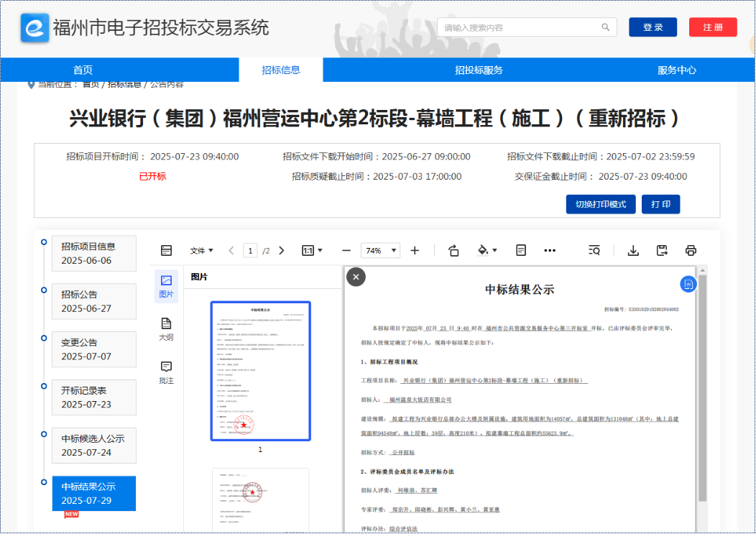Click 首页 in the breadcrumb
The height and width of the screenshot is (534, 756).
91,84
